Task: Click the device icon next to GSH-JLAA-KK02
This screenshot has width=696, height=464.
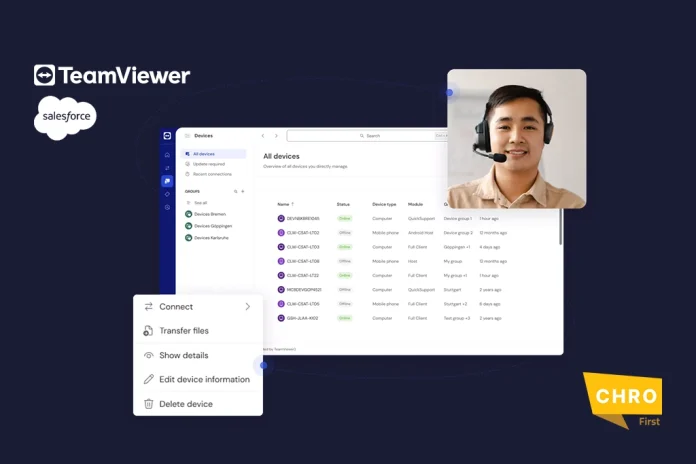Action: tap(281, 318)
